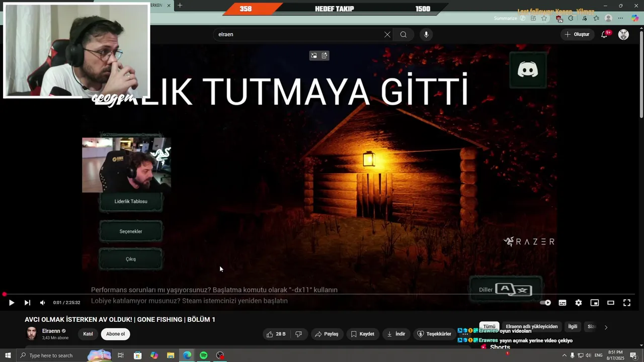Open the favorites list icon
644x362 pixels.
pos(596,18)
